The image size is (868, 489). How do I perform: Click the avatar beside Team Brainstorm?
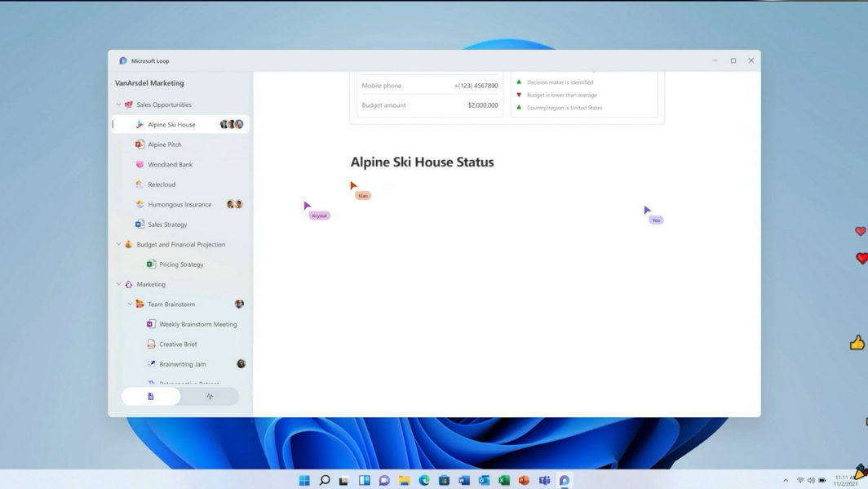[x=239, y=304]
